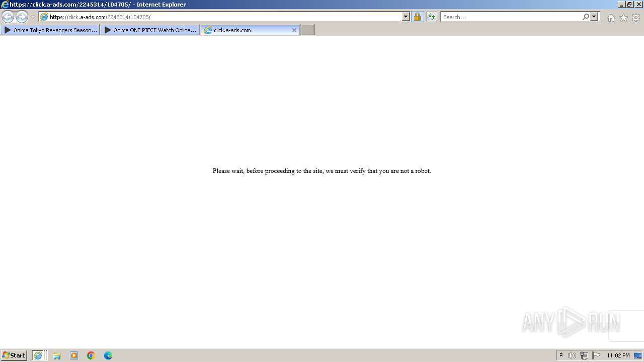This screenshot has width=644, height=362.
Task: Open the recent pages dropdown arrow
Action: (33, 17)
